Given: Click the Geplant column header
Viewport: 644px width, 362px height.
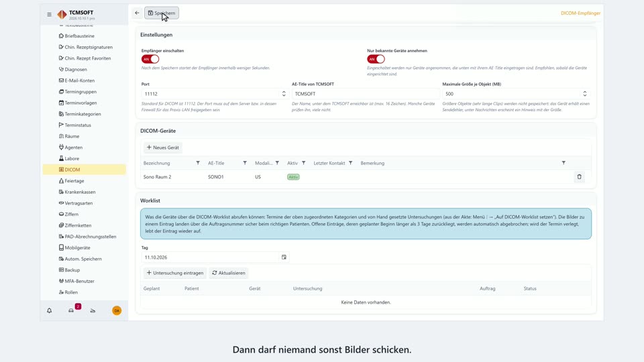Looking at the screenshot, I should (x=152, y=288).
